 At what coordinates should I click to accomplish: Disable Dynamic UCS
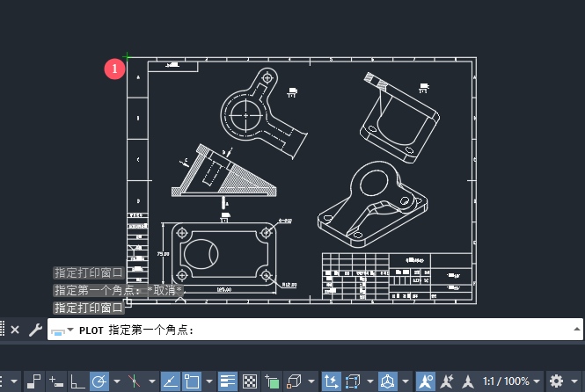(331, 381)
